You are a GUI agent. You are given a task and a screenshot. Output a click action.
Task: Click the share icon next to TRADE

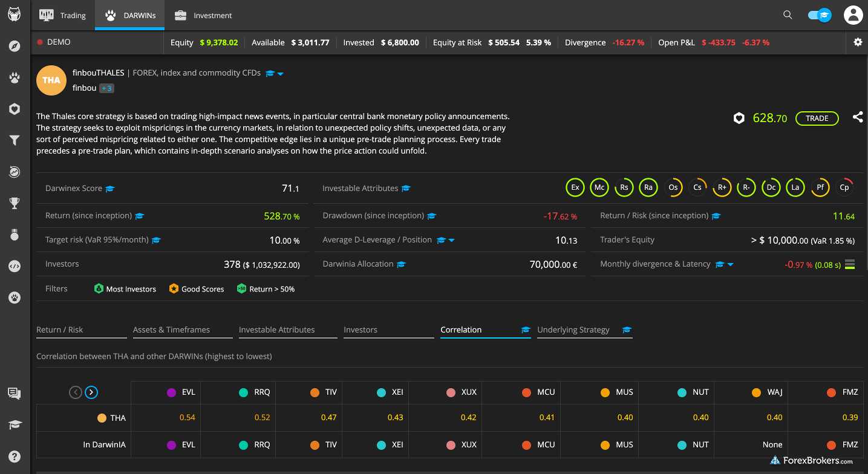click(858, 117)
